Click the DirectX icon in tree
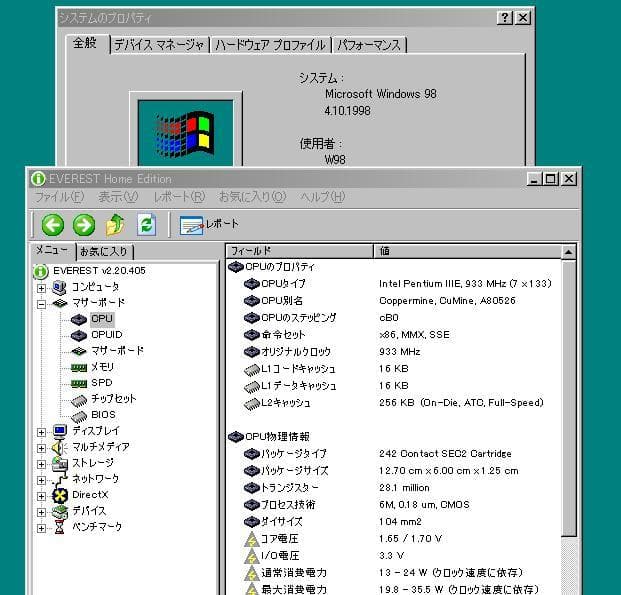 coord(60,495)
